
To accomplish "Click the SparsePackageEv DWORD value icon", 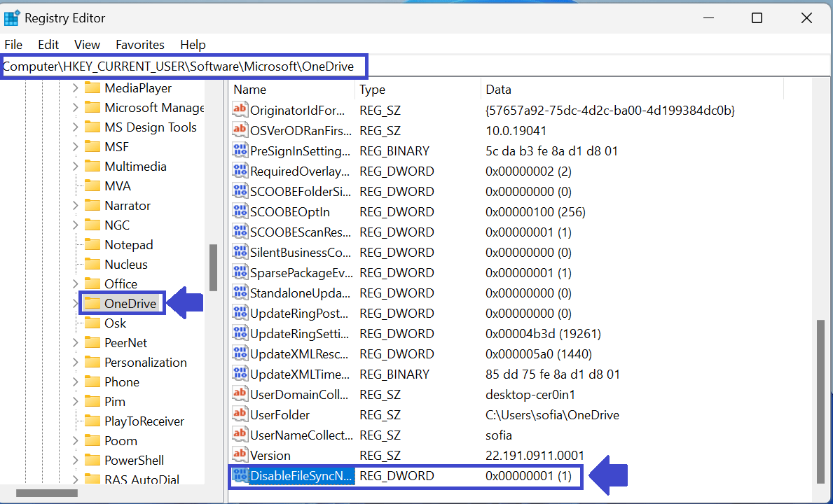I will point(240,272).
